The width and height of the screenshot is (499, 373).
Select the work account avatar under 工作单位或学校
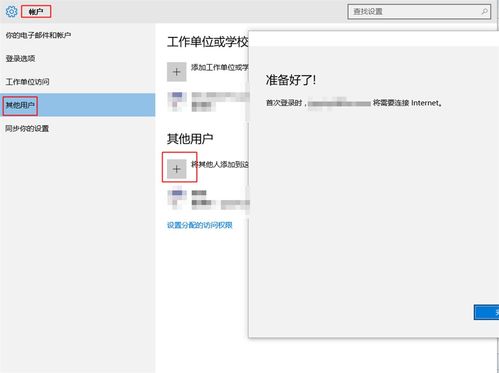(176, 101)
